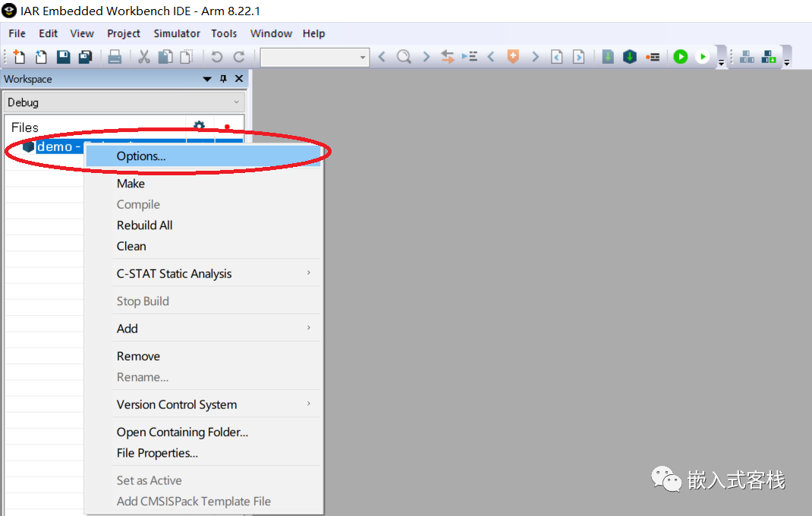Click the Next Bookmark arrow icon

click(x=536, y=56)
